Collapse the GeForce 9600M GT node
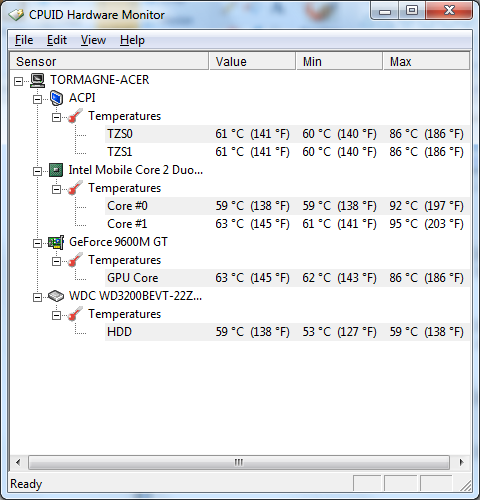 coord(38,243)
